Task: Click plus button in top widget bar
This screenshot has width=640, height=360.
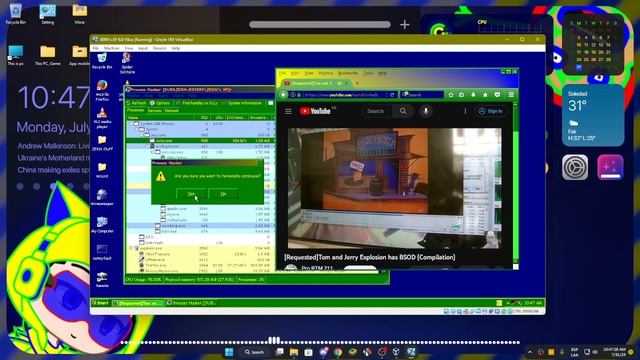Action: (404, 24)
